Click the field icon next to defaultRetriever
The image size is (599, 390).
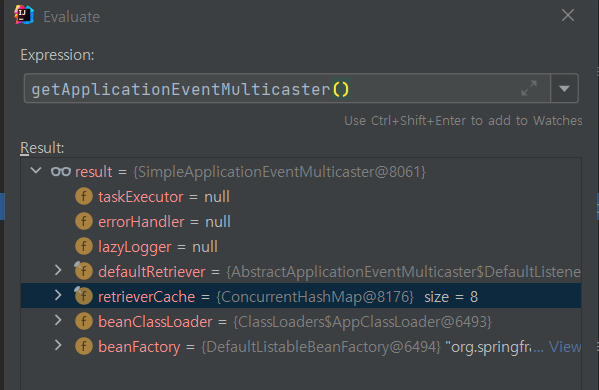(84, 271)
